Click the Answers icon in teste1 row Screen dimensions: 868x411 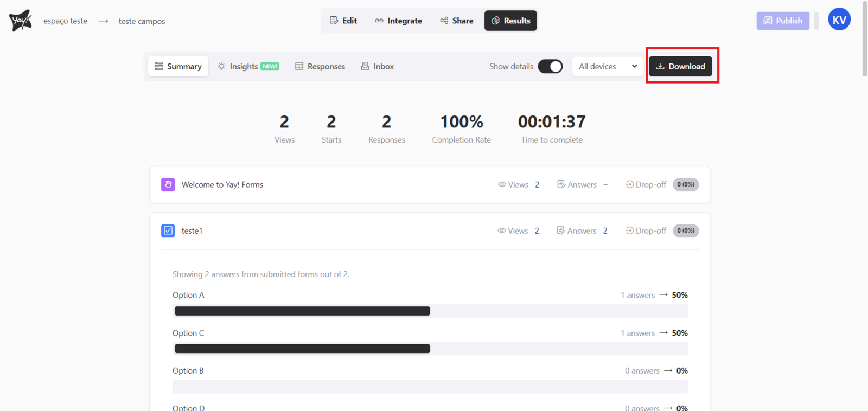(x=561, y=231)
